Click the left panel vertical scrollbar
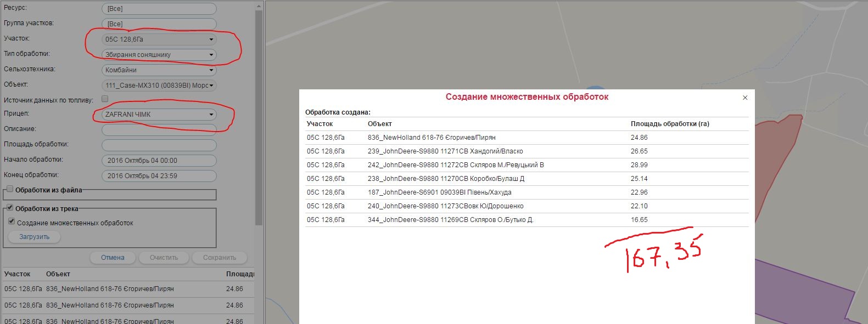 pos(259,110)
